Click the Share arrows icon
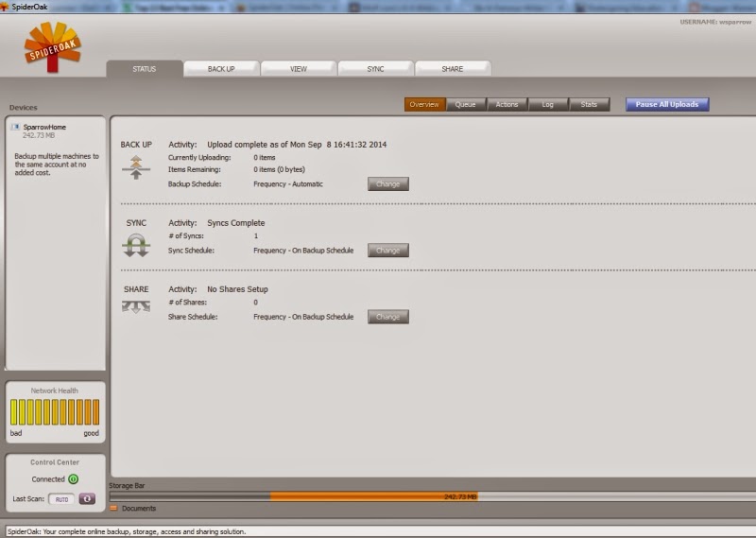This screenshot has width=756, height=538. tap(136, 307)
